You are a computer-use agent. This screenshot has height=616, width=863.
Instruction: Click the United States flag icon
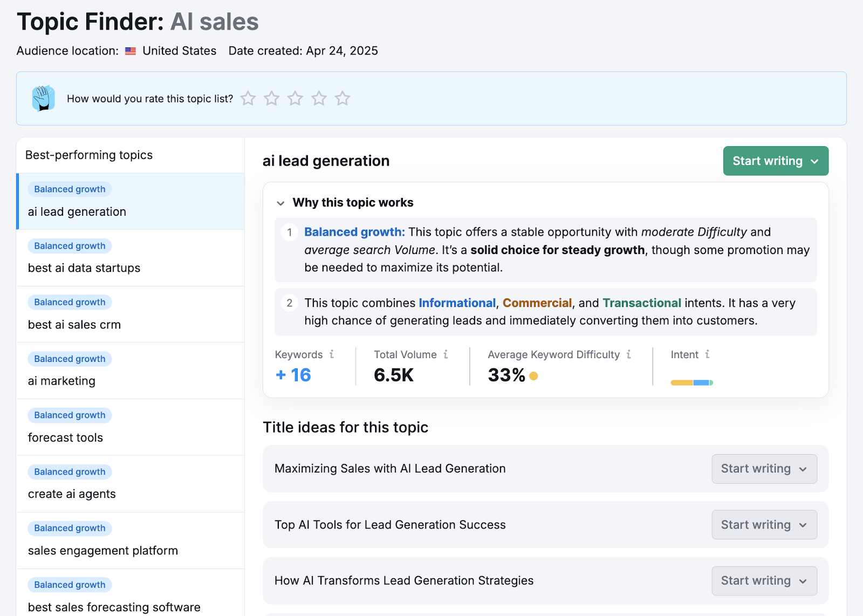[129, 51]
